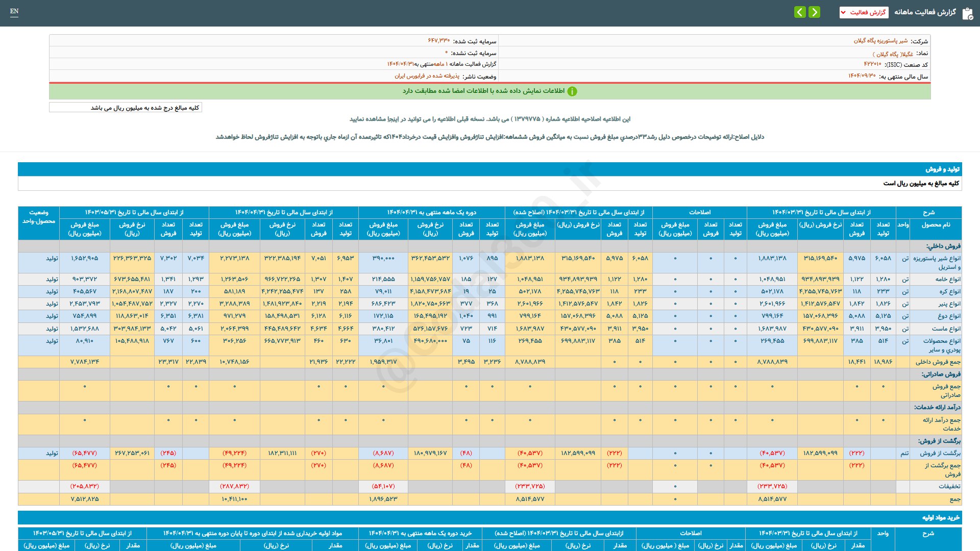
Task: Click the جمع فروش داخلی total row label
Action: [938, 362]
